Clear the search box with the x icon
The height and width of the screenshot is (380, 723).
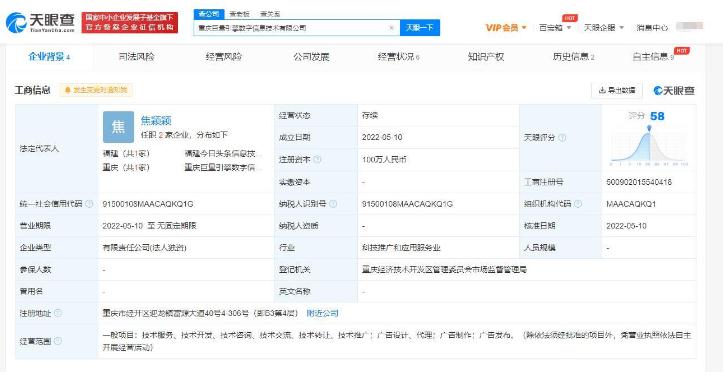(x=391, y=28)
